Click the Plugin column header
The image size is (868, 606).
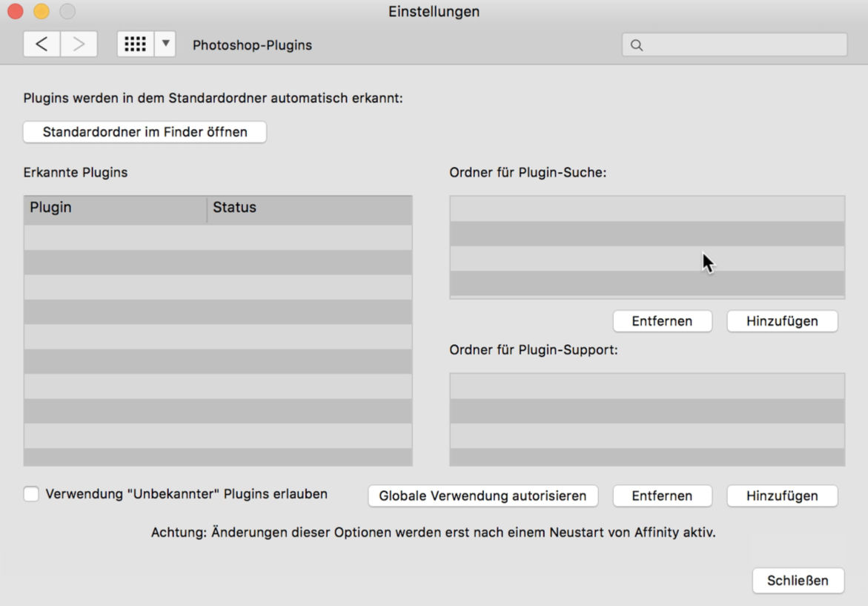point(115,208)
